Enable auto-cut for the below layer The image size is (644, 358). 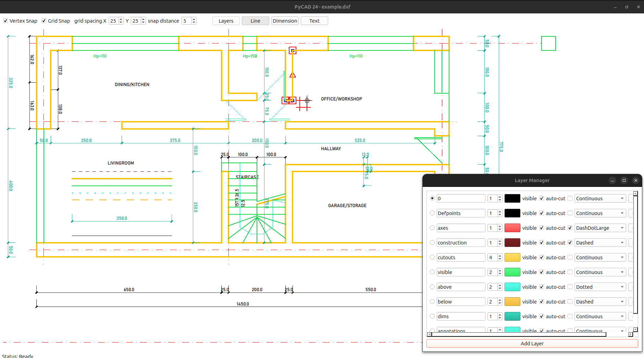point(570,301)
